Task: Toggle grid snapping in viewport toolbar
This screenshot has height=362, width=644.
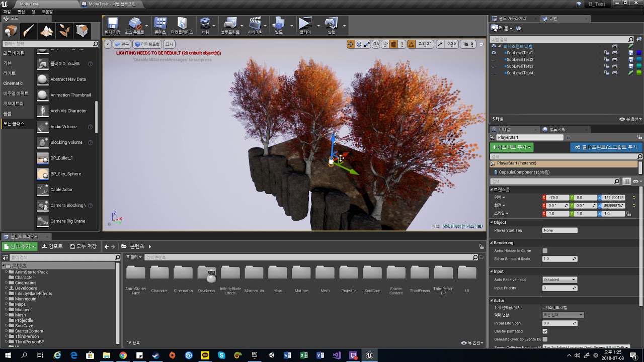Action: (x=393, y=44)
